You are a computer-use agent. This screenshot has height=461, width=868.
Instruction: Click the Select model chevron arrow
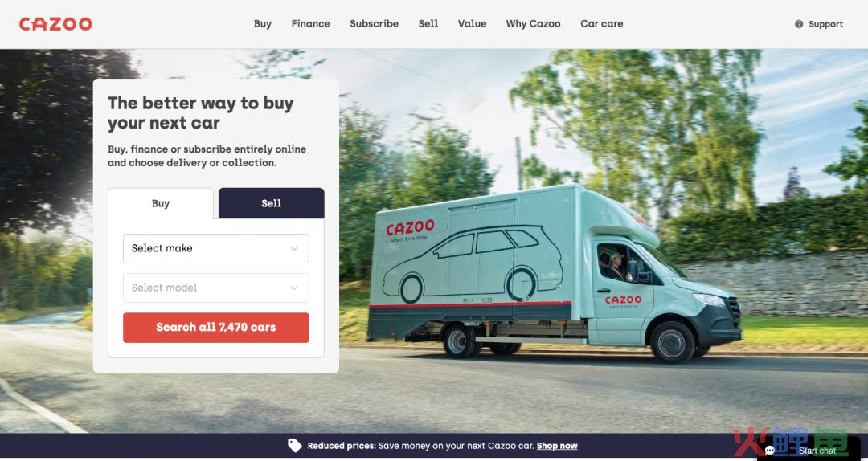(294, 288)
